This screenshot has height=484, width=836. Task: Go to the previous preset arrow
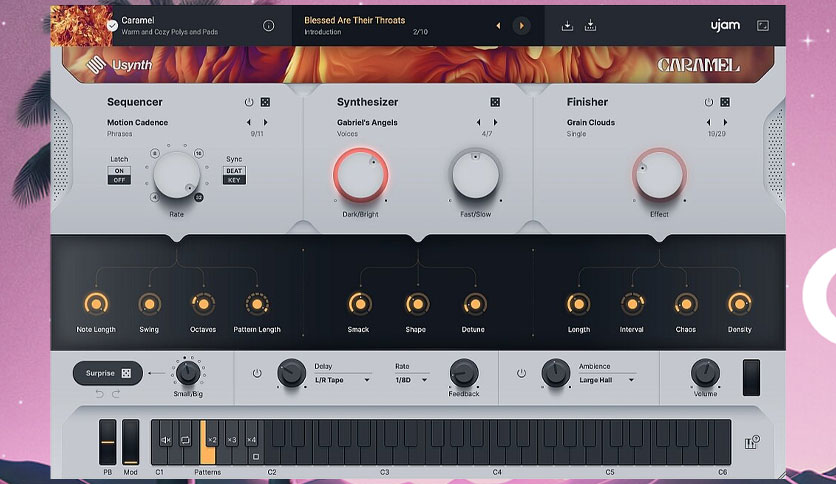pyautogui.click(x=499, y=26)
